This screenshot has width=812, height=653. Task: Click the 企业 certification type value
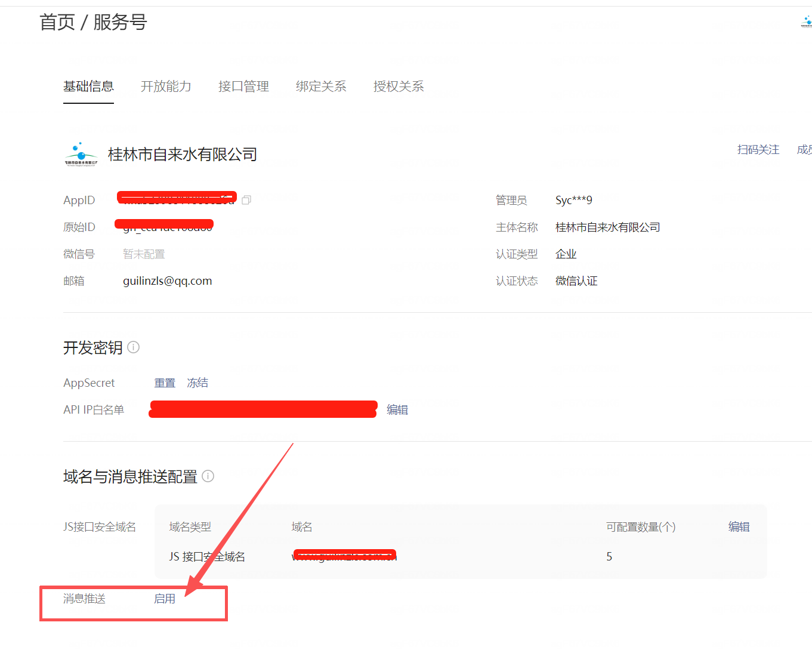click(566, 254)
